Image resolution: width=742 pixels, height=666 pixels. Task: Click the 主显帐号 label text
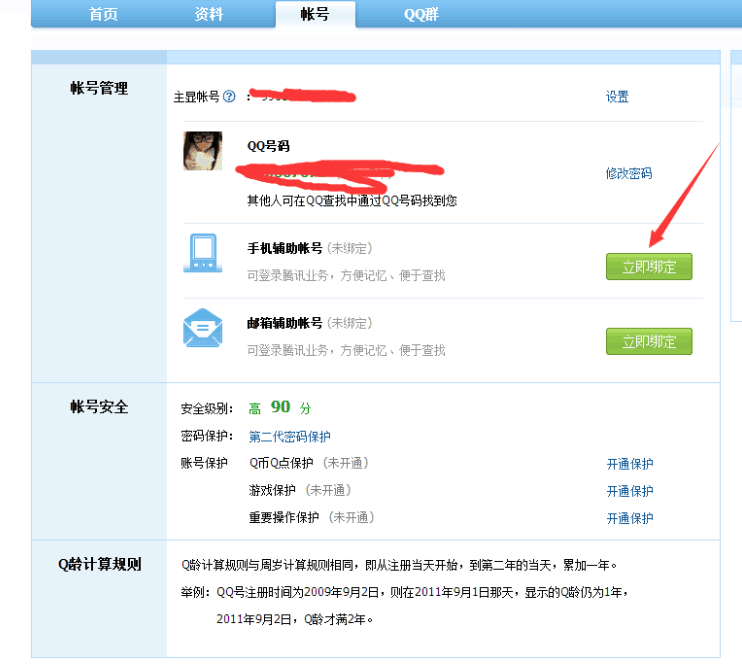196,97
